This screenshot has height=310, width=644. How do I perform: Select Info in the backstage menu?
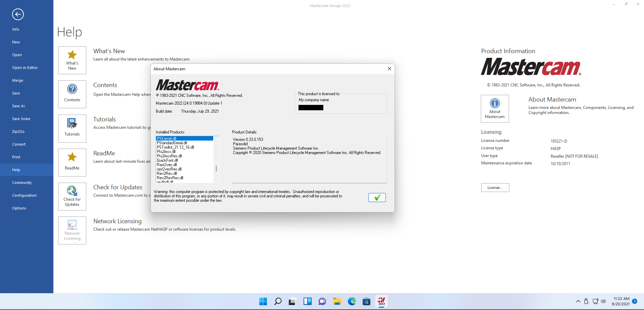point(27,29)
